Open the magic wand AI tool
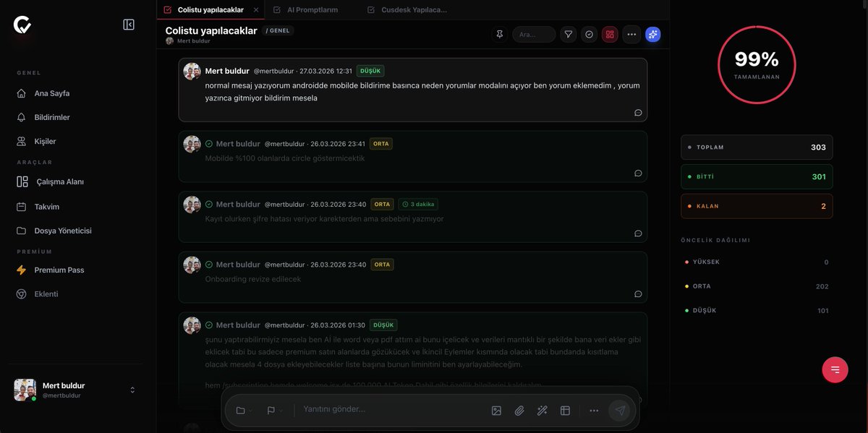The image size is (868, 433). coord(542,411)
